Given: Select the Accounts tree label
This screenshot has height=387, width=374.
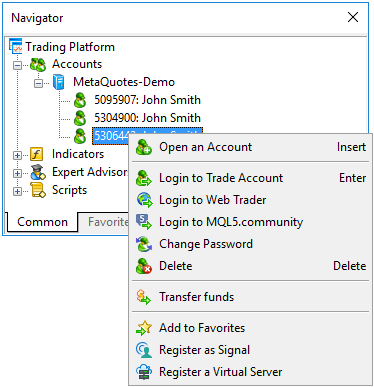Looking at the screenshot, I should [x=77, y=64].
